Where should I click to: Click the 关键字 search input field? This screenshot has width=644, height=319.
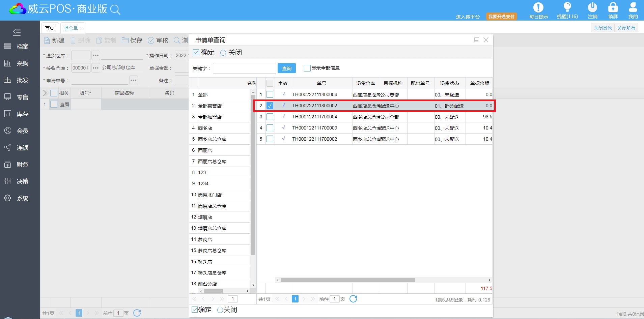[x=244, y=68]
